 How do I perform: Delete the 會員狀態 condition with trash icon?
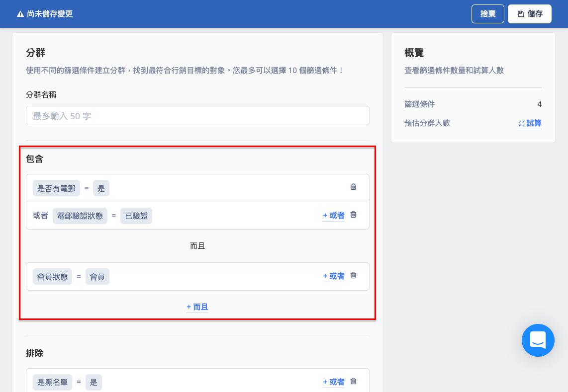tap(353, 275)
